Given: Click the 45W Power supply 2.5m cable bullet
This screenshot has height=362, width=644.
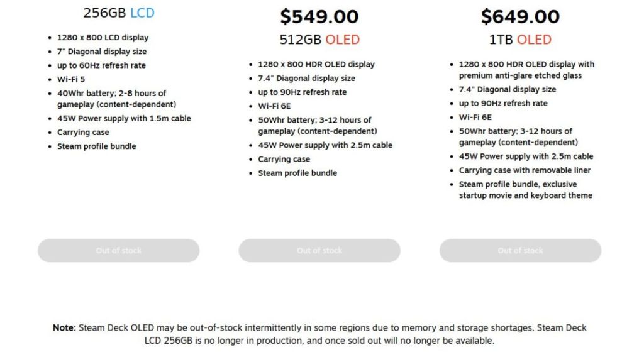Looking at the screenshot, I should [325, 145].
